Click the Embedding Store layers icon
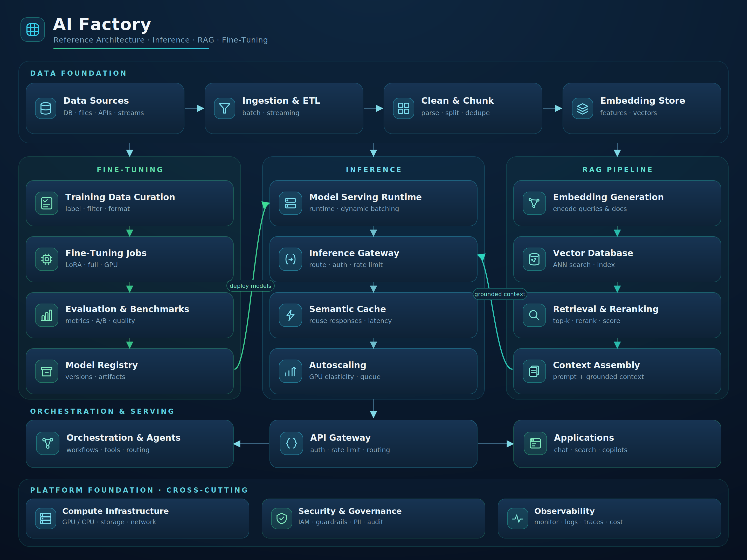Viewport: 747px width, 560px height. click(583, 108)
